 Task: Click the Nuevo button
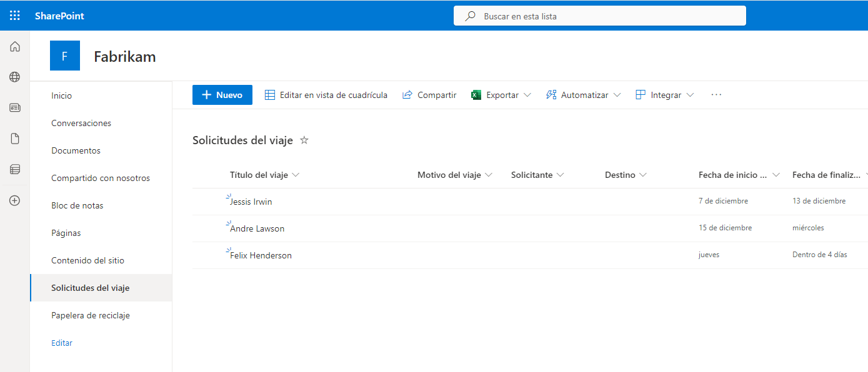pos(222,94)
